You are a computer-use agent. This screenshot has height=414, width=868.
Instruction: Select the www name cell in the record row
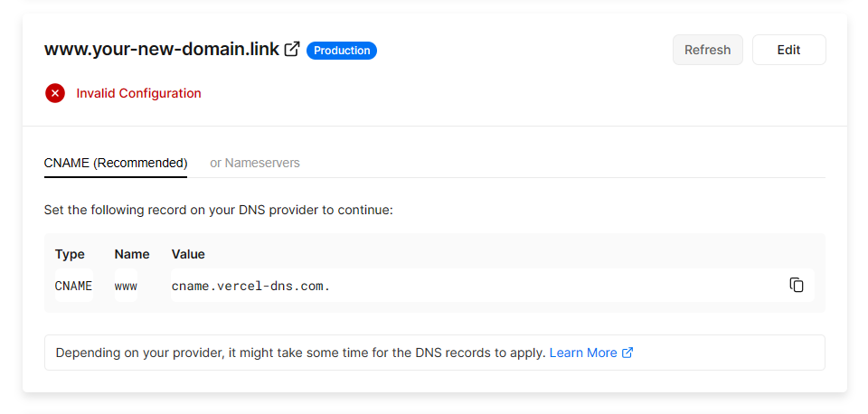(x=126, y=286)
